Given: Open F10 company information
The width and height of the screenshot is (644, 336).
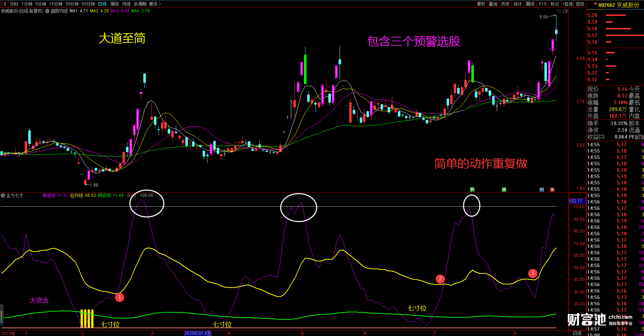Looking at the screenshot, I should coord(543,4).
